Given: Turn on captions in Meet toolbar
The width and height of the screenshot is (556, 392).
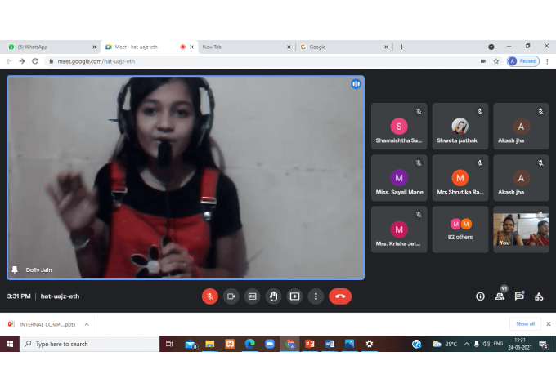Looking at the screenshot, I should tap(252, 296).
